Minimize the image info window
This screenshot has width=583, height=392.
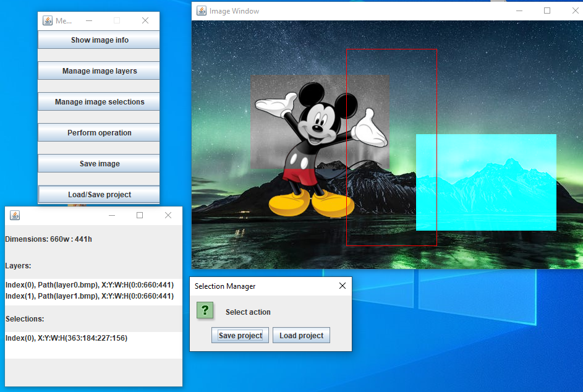pos(112,215)
